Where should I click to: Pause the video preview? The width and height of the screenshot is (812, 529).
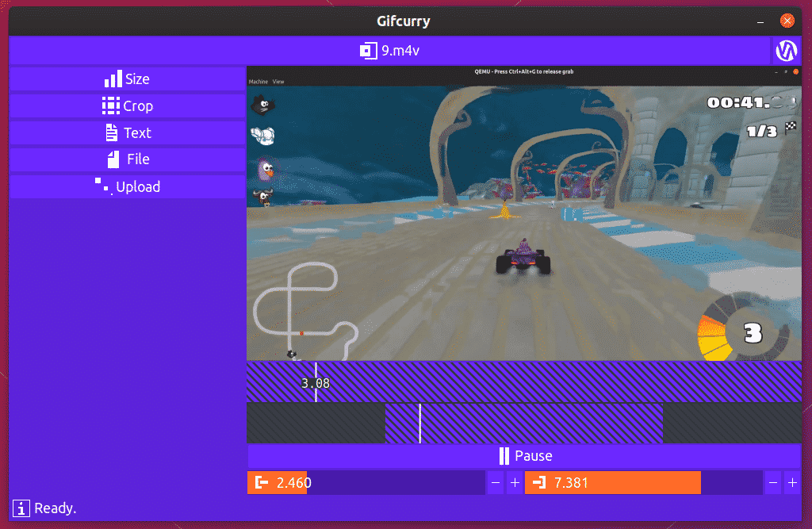coord(524,456)
